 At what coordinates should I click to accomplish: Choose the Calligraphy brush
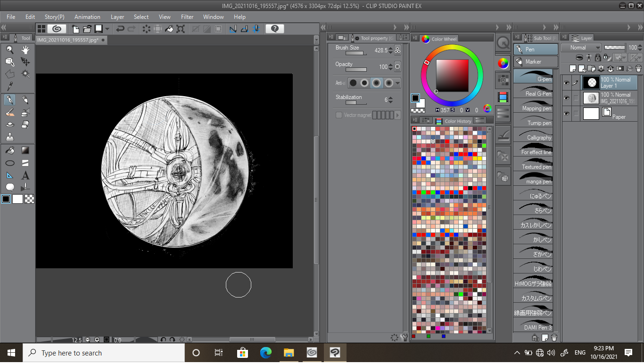click(x=533, y=134)
